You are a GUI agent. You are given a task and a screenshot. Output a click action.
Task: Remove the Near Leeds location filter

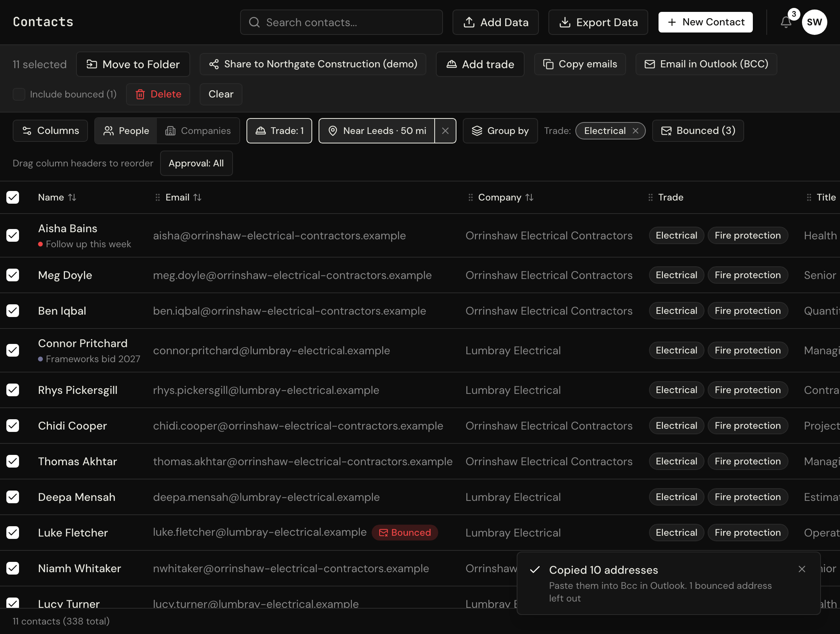[x=445, y=131]
